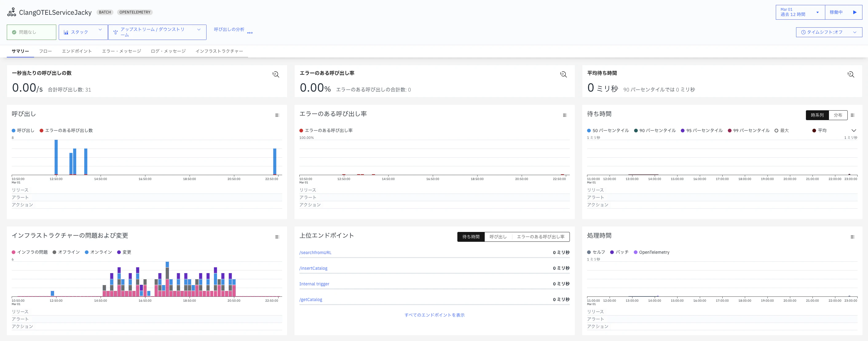Screen dimensions: 868x341
Task: Switch to the サマリー tab
Action: pos(20,51)
